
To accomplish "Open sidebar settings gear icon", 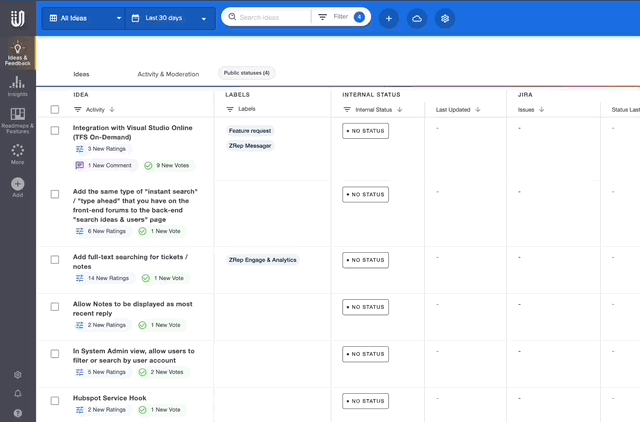I will [x=18, y=375].
